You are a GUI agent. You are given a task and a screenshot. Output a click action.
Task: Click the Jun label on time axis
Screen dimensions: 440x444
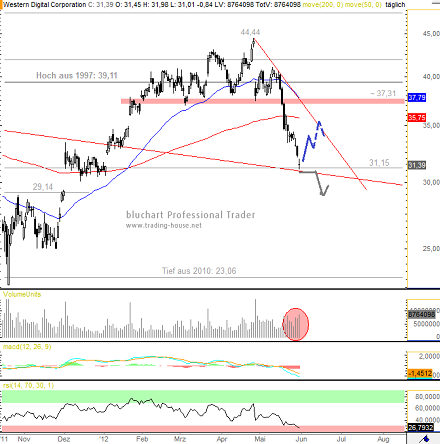[301, 439]
